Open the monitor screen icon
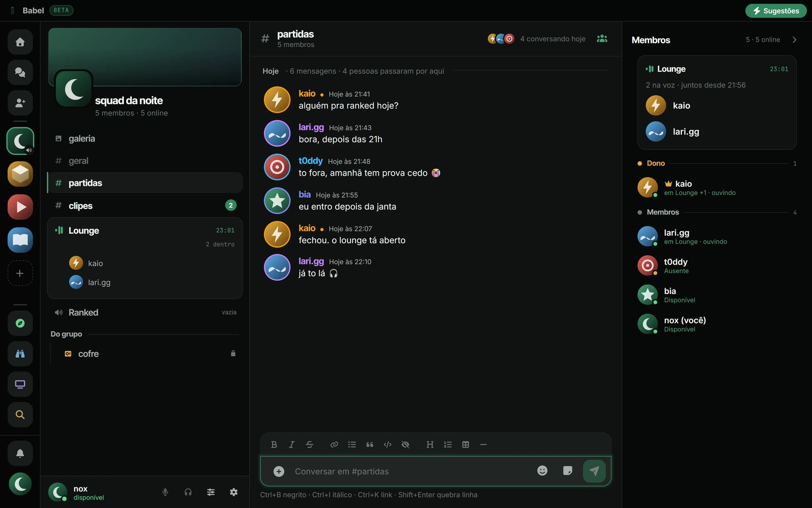This screenshot has height=508, width=812. point(20,384)
